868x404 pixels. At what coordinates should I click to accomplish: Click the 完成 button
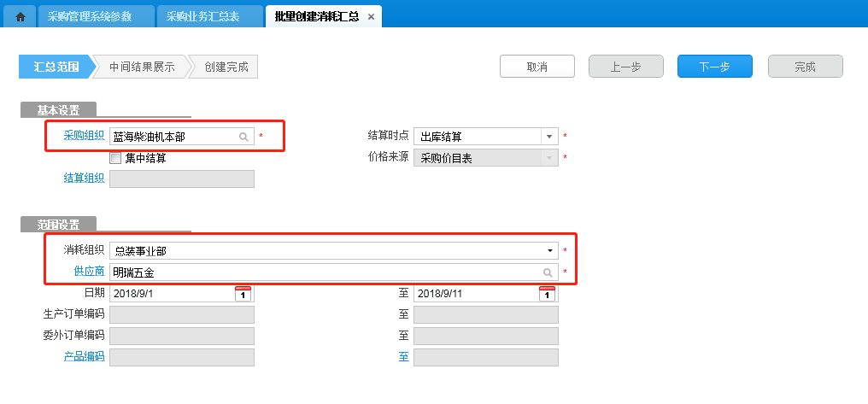coord(805,67)
